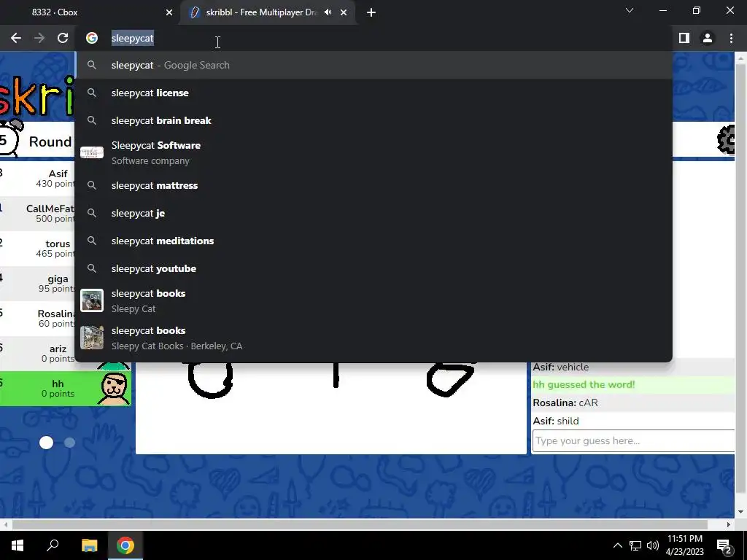
Task: Click the Google logo in the address bar
Action: tap(92, 38)
